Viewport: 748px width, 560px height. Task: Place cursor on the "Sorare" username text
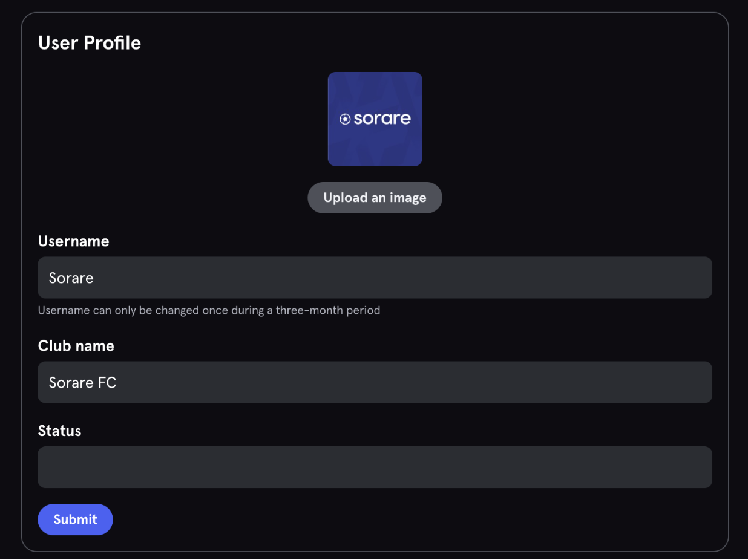(71, 278)
